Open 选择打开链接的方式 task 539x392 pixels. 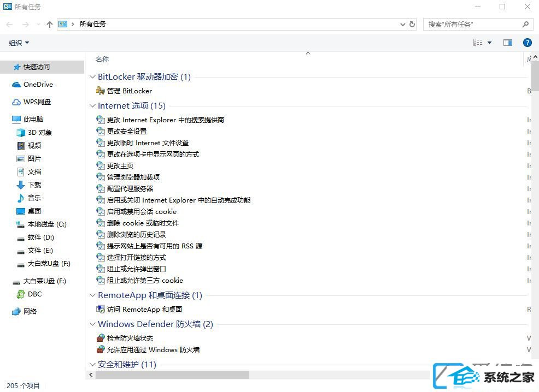coord(131,258)
